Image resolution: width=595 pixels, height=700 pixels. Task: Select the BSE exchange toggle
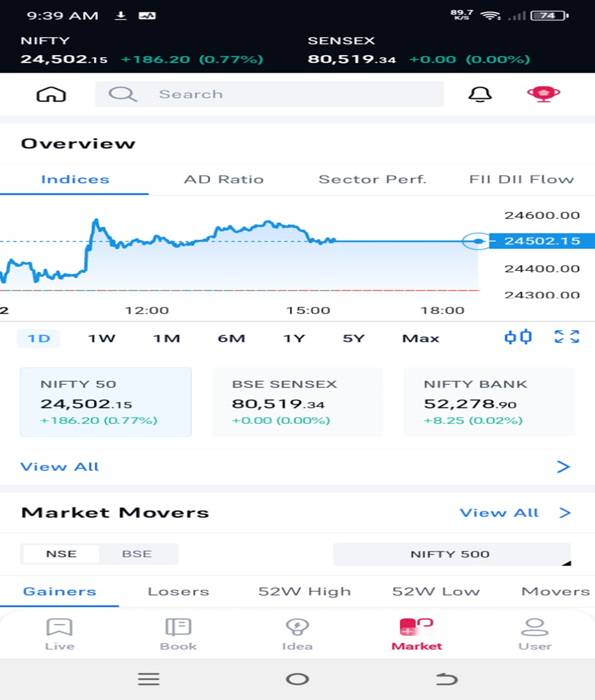[x=137, y=554]
